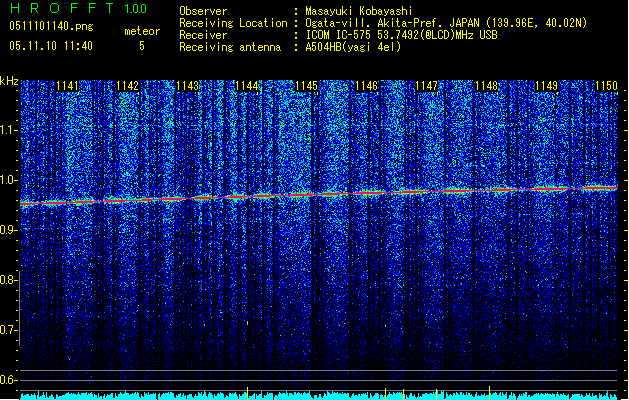Click the 1143 time marker

click(x=187, y=87)
